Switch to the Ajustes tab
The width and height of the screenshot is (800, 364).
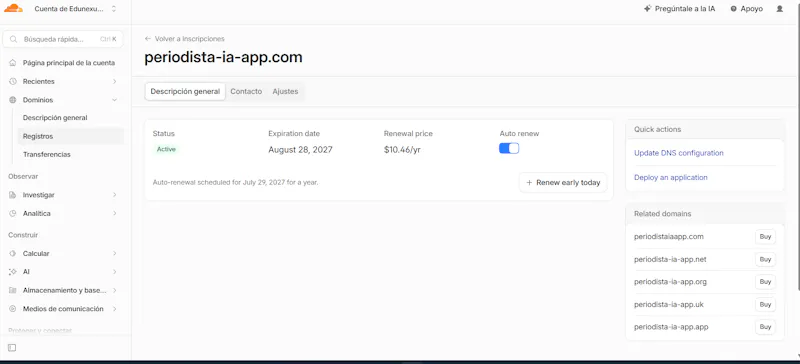[285, 91]
